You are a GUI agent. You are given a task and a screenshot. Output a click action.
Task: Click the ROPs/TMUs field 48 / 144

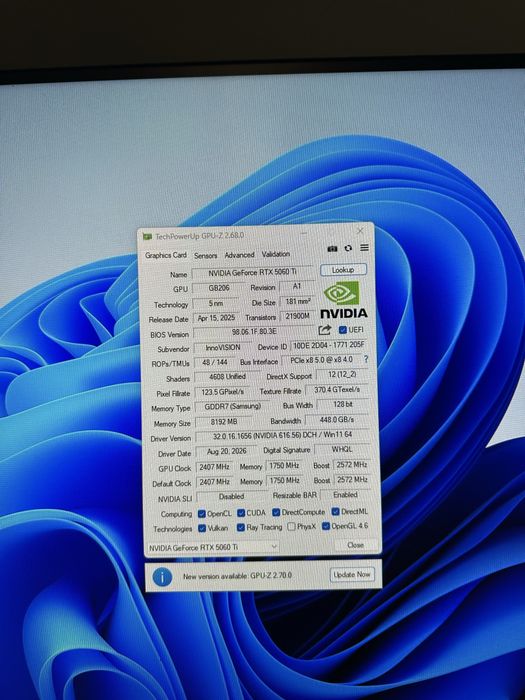215,362
